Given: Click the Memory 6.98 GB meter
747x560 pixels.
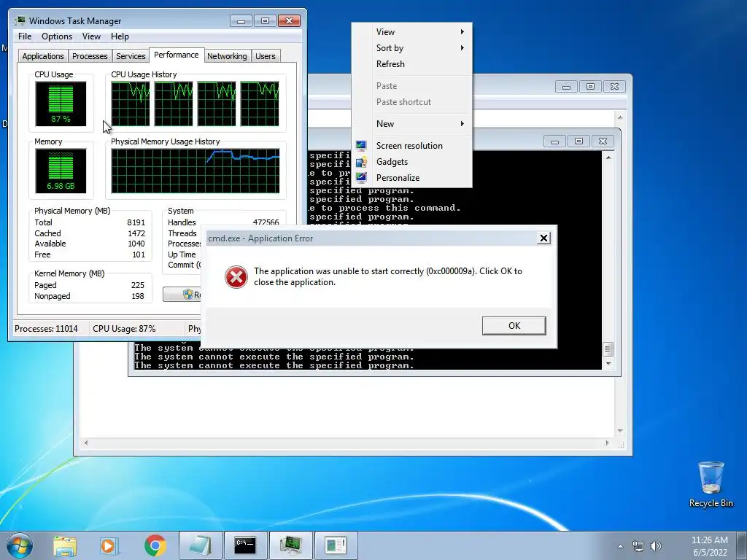Looking at the screenshot, I should [x=61, y=171].
